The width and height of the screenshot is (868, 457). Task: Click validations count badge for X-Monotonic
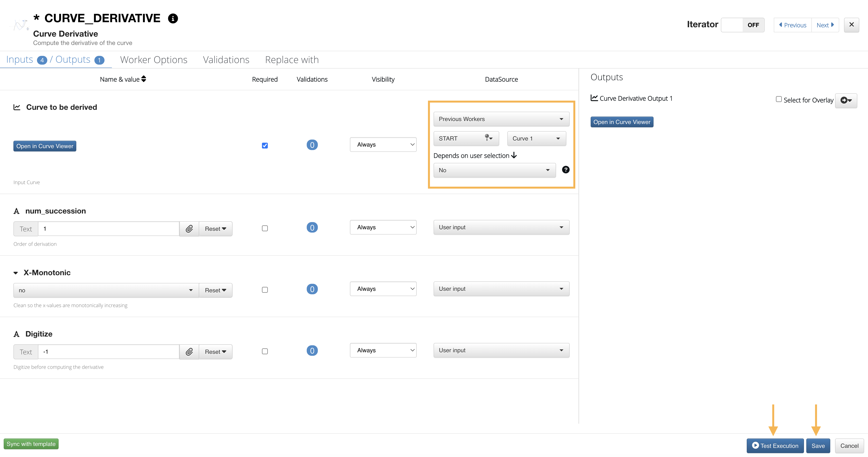tap(312, 289)
